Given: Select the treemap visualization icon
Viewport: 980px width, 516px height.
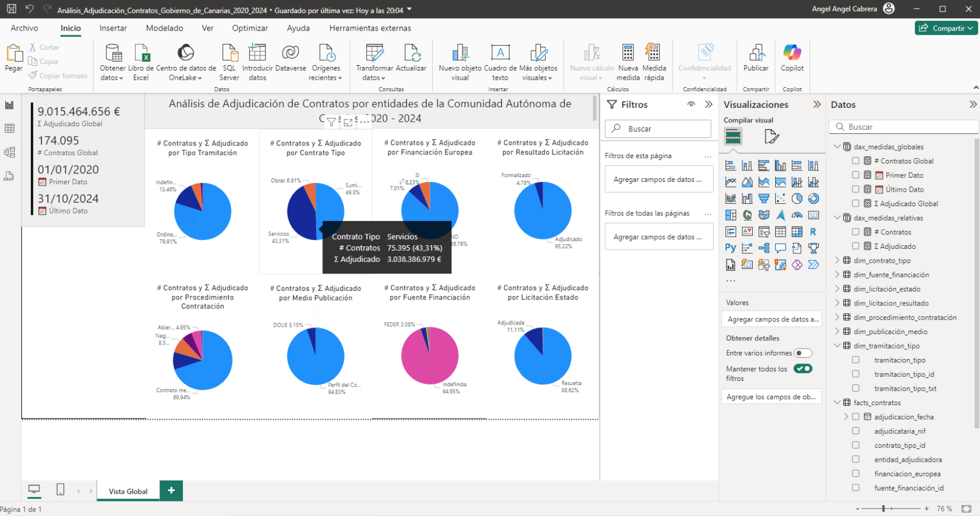Looking at the screenshot, I should (x=731, y=215).
